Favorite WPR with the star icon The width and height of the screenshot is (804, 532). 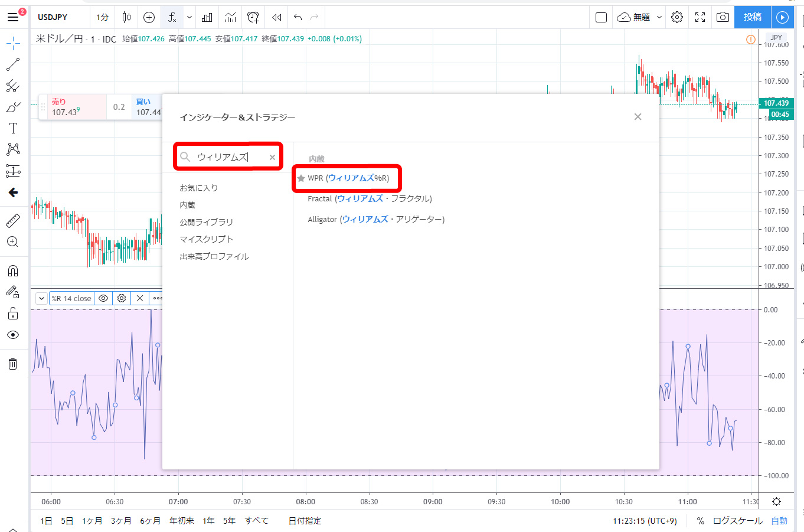coord(301,178)
